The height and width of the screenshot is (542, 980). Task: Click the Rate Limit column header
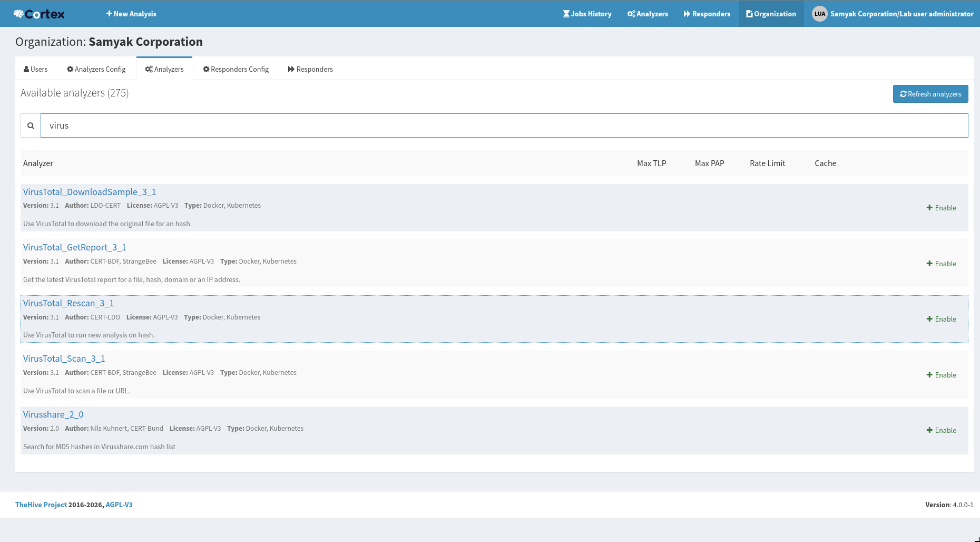click(x=768, y=163)
